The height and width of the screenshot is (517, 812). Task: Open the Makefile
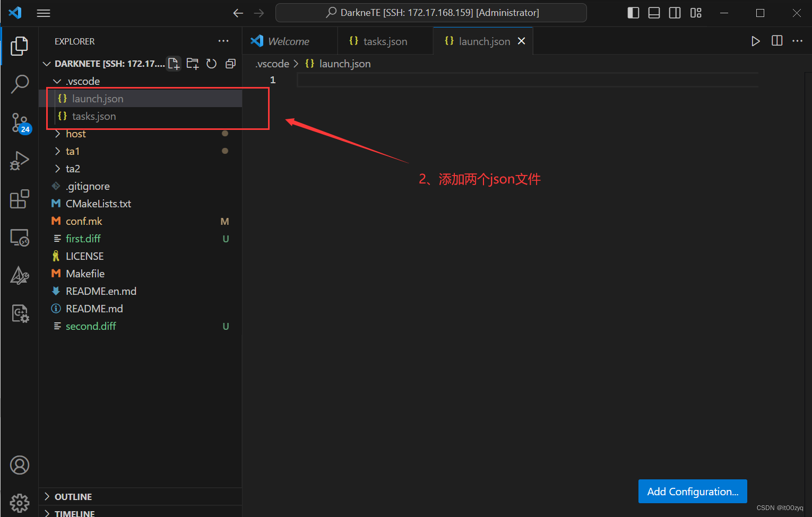point(141,274)
